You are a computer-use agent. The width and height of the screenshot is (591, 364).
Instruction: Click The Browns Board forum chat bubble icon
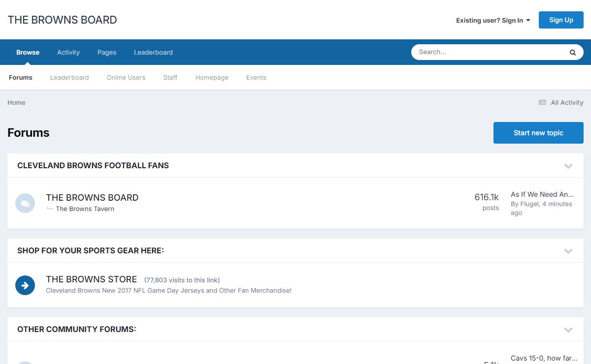click(x=25, y=203)
